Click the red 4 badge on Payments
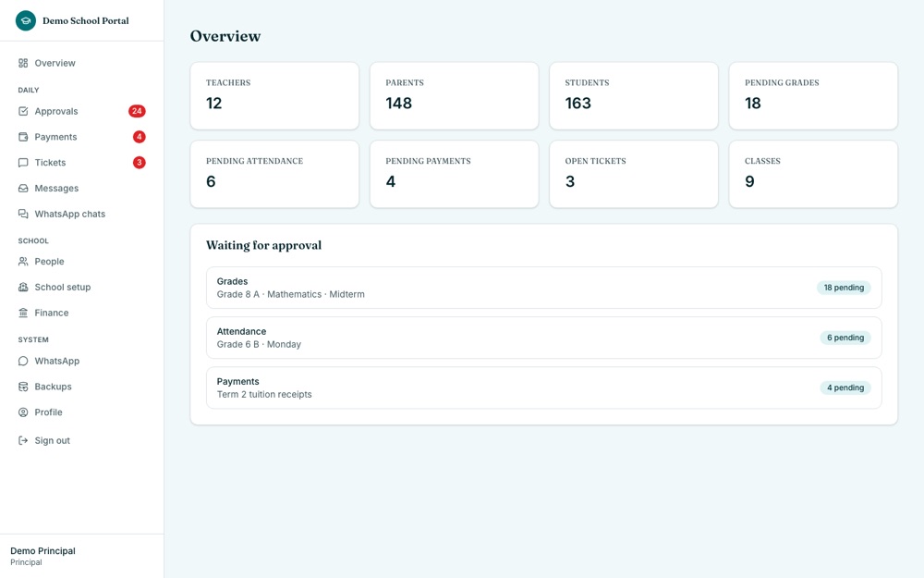The height and width of the screenshot is (578, 924). [140, 137]
